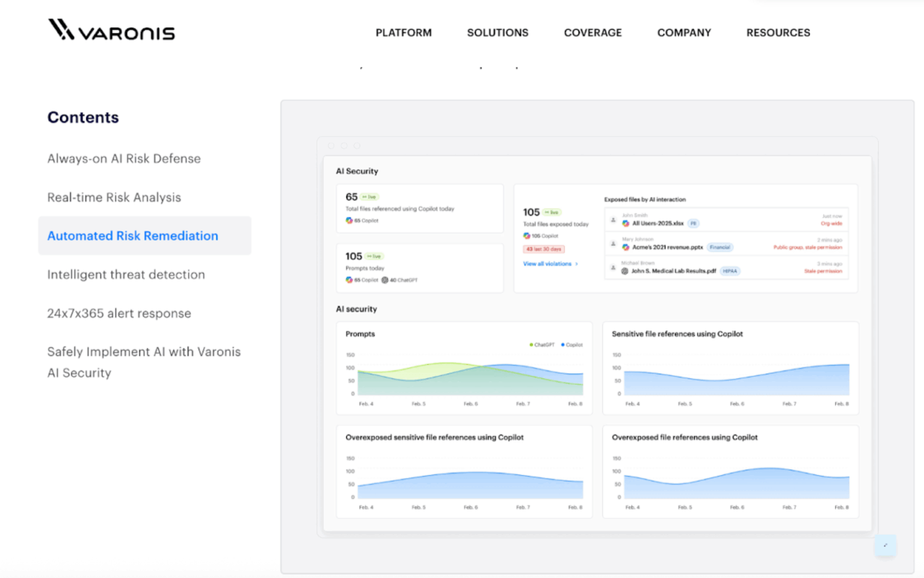The image size is (924, 578).
Task: Open the RESOURCES menu
Action: coord(778,33)
